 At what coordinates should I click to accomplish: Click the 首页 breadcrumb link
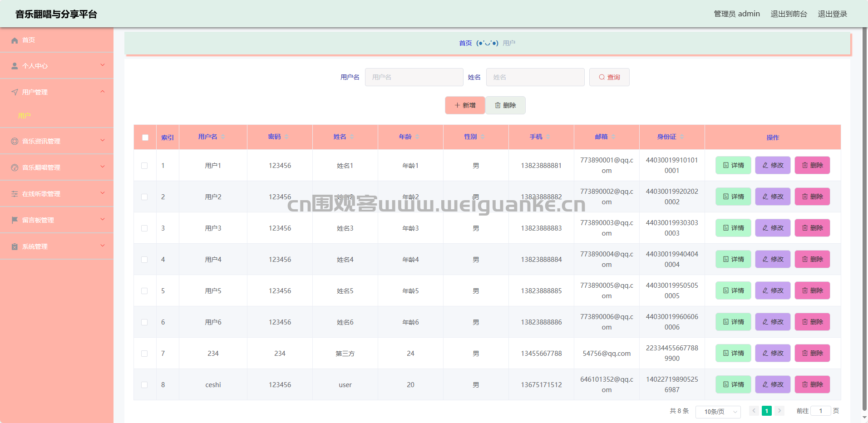pos(465,43)
